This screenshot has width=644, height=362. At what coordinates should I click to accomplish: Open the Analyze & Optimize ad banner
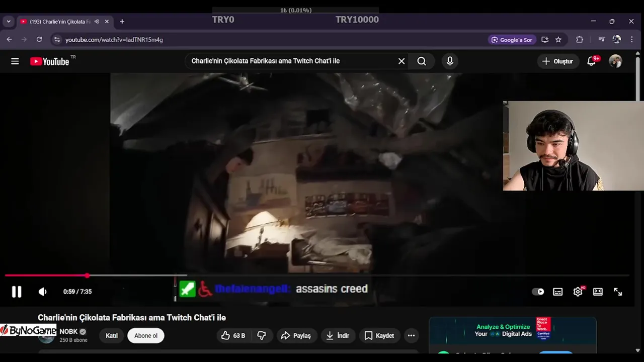coord(513,330)
